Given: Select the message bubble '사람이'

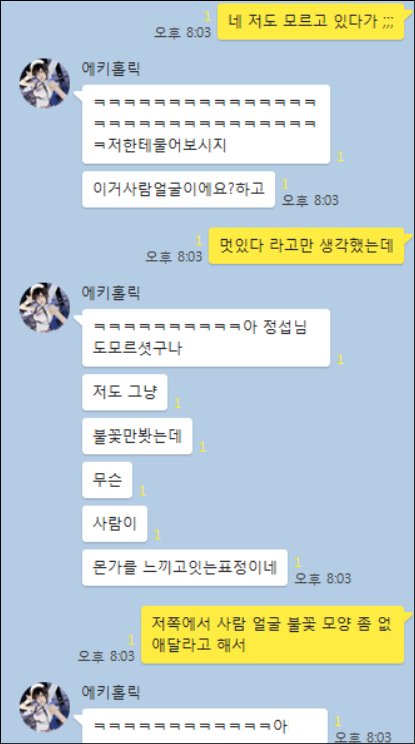Looking at the screenshot, I should [114, 524].
